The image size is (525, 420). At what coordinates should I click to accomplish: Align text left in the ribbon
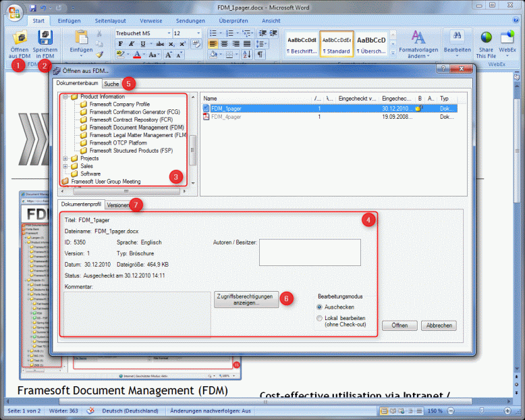[213, 43]
